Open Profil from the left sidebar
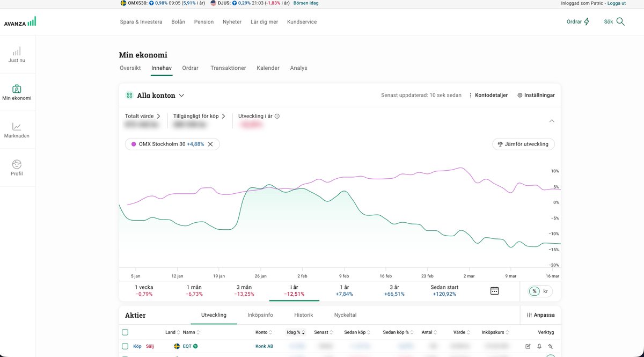Image resolution: width=644 pixels, height=357 pixels. point(17,167)
